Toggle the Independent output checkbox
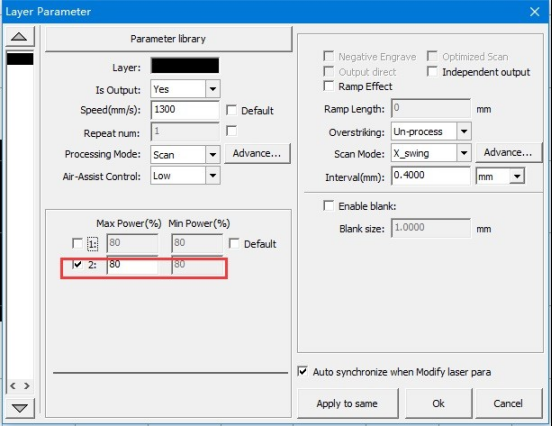Viewport: 552px width, 426px height. [432, 72]
